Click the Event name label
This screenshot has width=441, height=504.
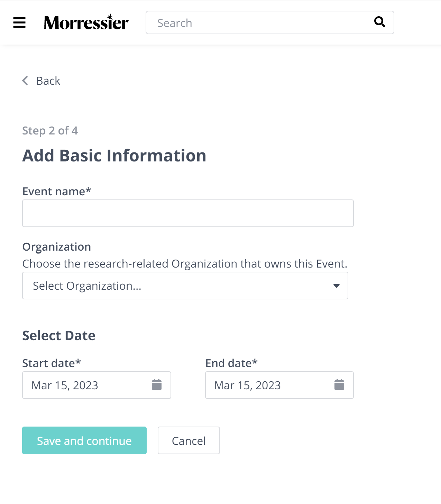57,192
